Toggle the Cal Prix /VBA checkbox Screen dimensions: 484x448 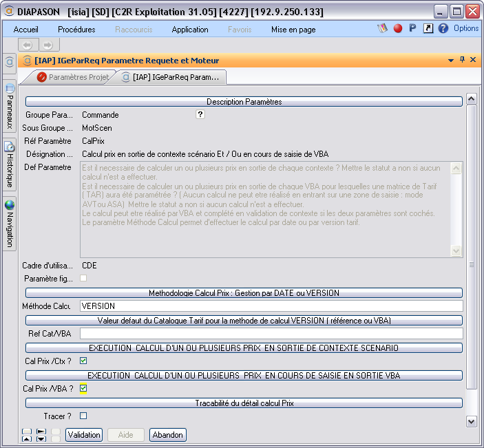83,389
